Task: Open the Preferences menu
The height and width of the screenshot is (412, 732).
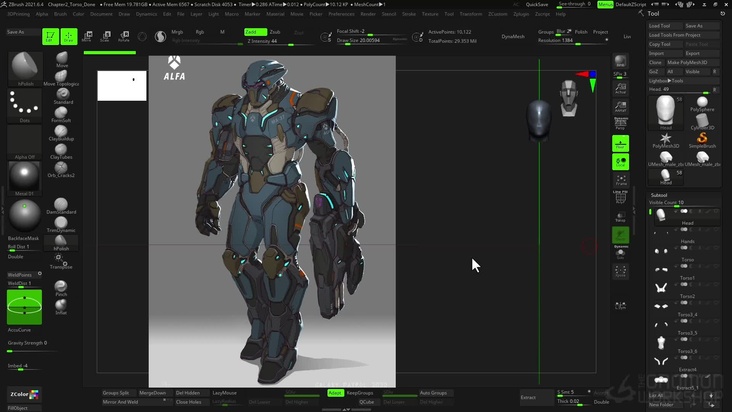Action: [x=341, y=15]
